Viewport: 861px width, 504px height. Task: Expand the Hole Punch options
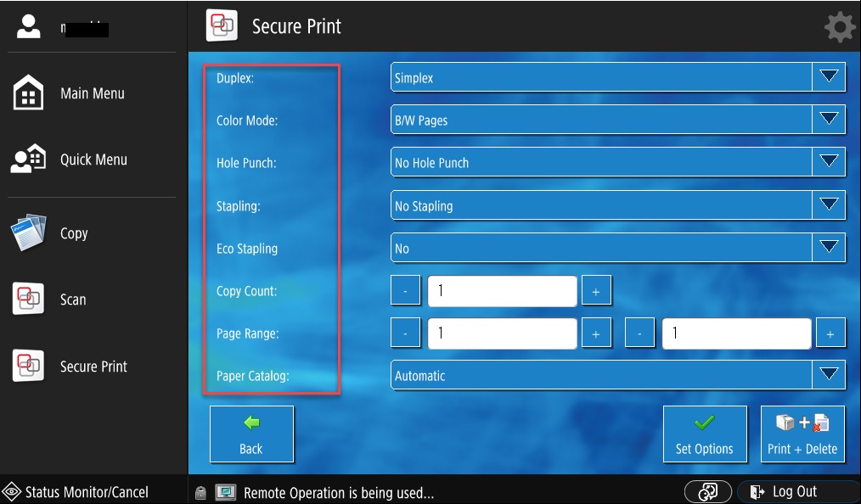(828, 163)
